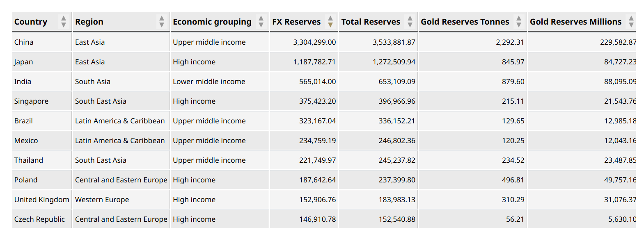Screen dimensions: 644x232
Task: Click the Total Reserves header label
Action: pyautogui.click(x=371, y=22)
